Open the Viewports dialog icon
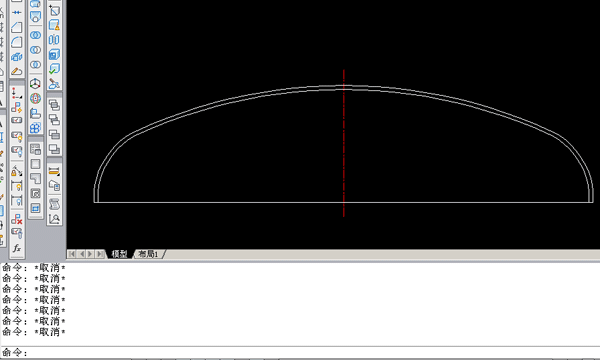Image resolution: width=600 pixels, height=360 pixels. click(35, 149)
